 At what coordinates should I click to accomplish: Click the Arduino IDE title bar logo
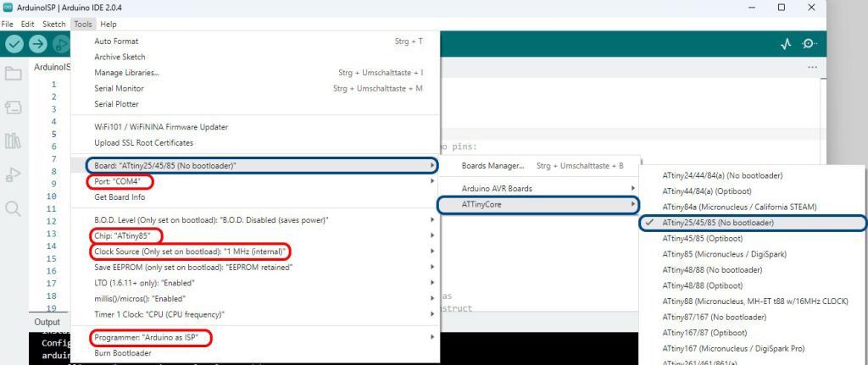tap(8, 8)
